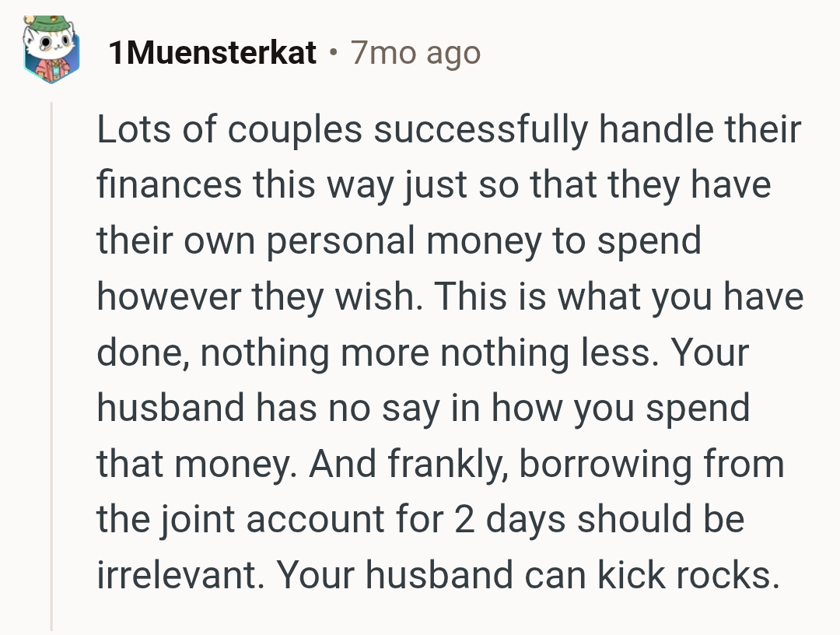Click the line starting "Lots of couples"

click(448, 130)
